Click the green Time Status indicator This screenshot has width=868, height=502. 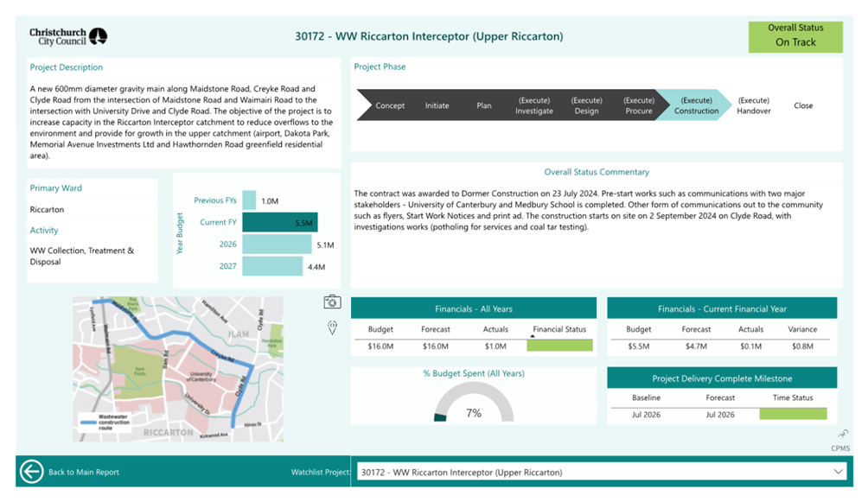793,414
